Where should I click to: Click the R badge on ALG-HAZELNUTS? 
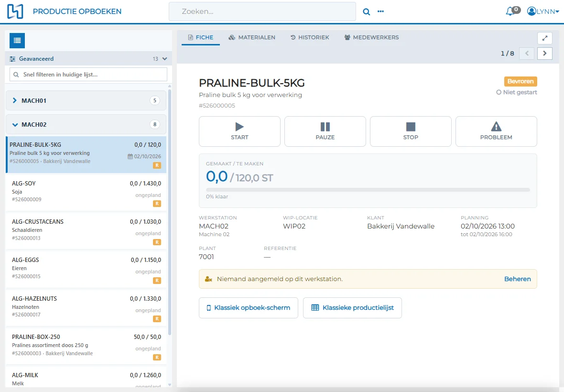coord(157,319)
